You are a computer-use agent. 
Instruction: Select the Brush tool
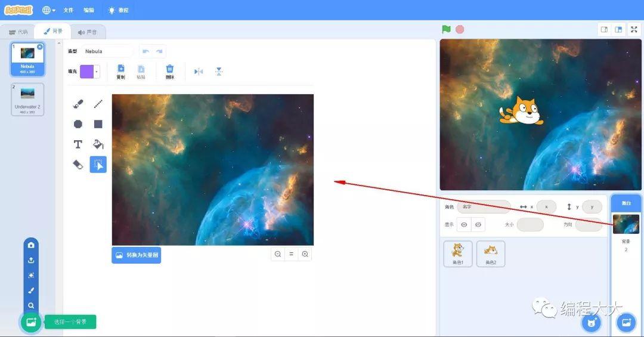(x=78, y=104)
